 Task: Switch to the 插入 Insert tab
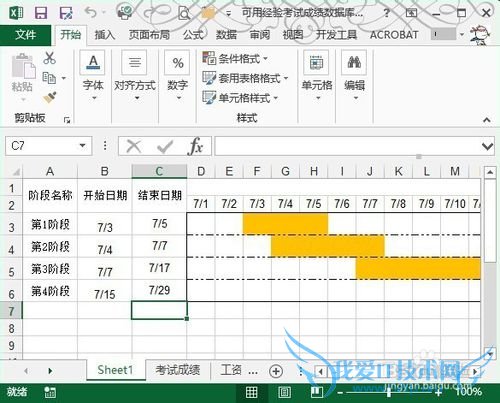(105, 35)
